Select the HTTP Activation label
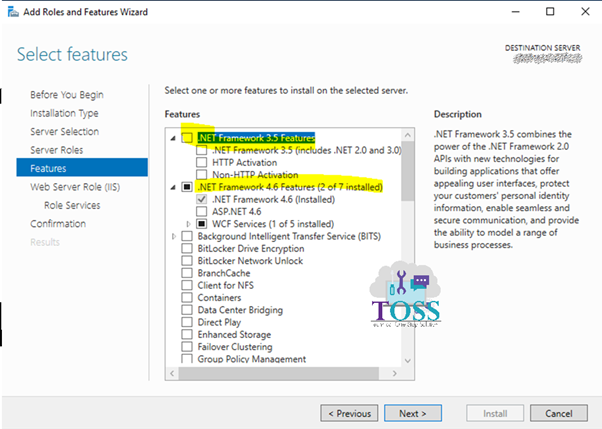 coord(245,162)
